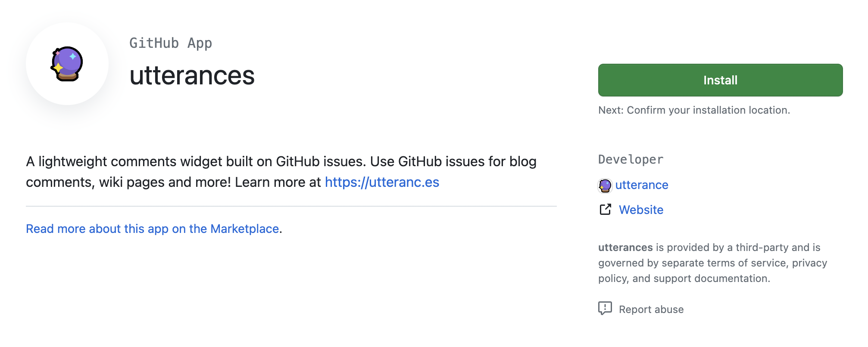Click the 'Confirm your installation location' note
868x347 pixels.
tap(694, 110)
